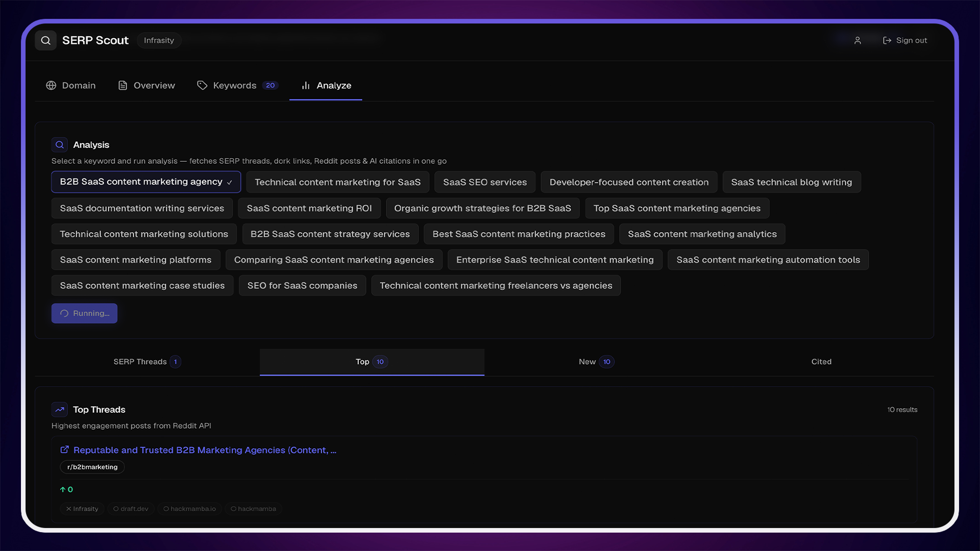
Task: Deselect the B2B SaaS content marketing agency keyword
Action: 145,182
